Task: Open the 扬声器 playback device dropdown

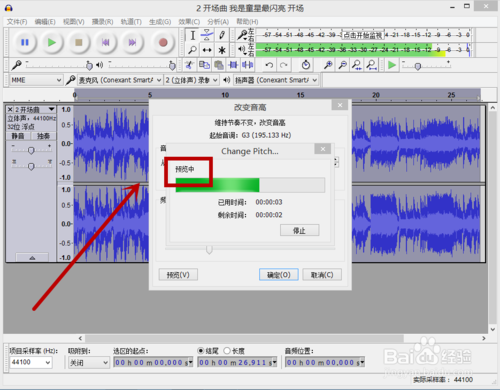Action: (276, 80)
